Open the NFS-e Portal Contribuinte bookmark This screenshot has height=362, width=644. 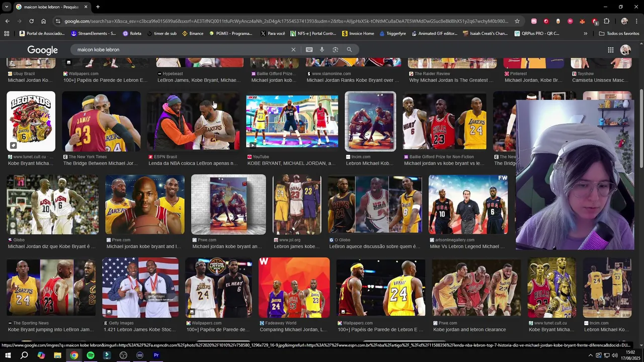[313, 34]
